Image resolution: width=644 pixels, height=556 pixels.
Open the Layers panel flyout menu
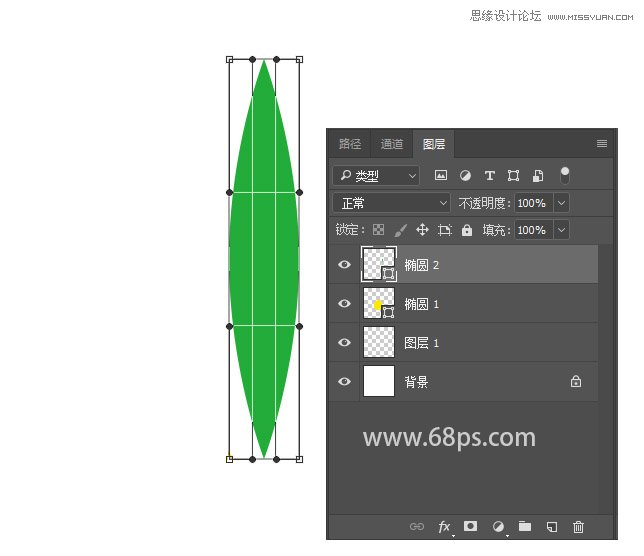[x=602, y=143]
